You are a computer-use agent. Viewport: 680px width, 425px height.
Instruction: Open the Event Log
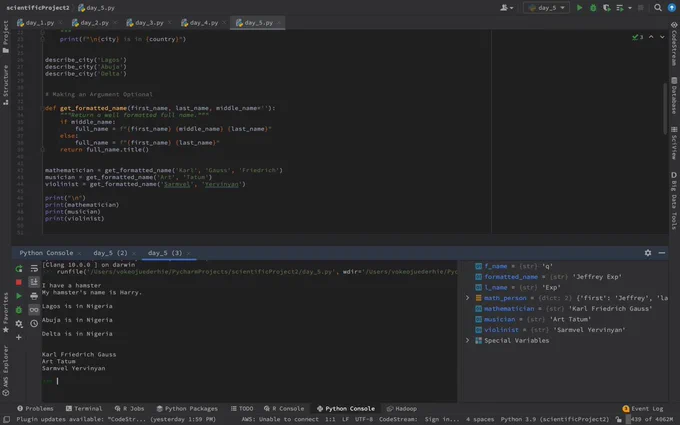643,409
